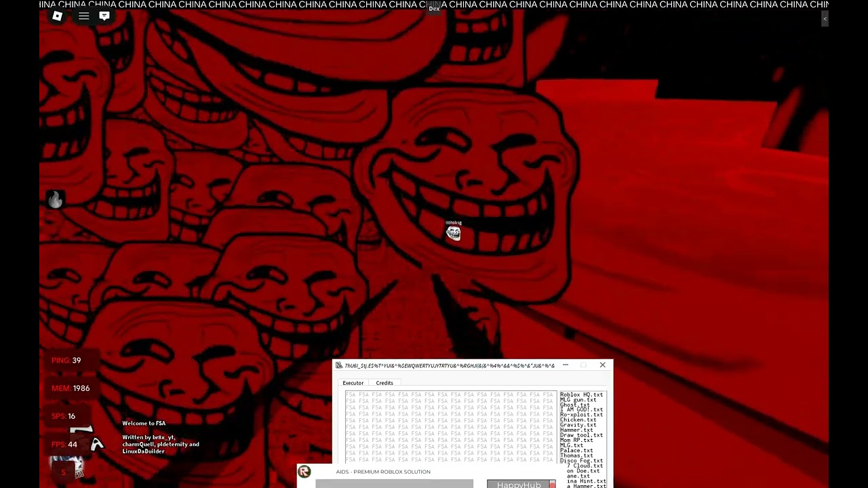Click the HappyHub button

point(519,484)
